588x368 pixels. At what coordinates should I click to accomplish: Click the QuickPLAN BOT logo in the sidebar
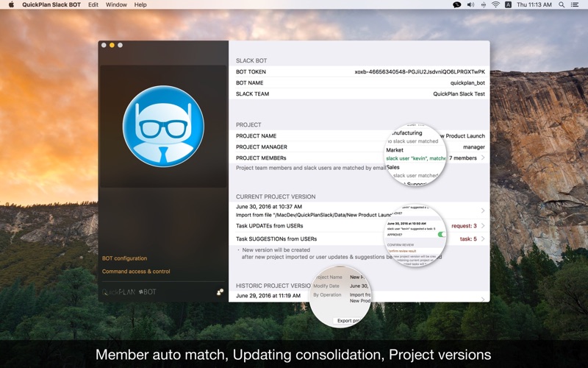point(129,291)
